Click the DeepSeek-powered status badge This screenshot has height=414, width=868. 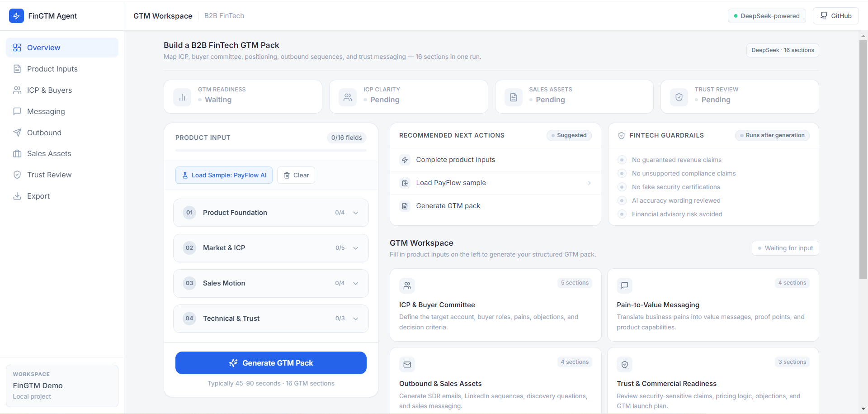click(767, 16)
